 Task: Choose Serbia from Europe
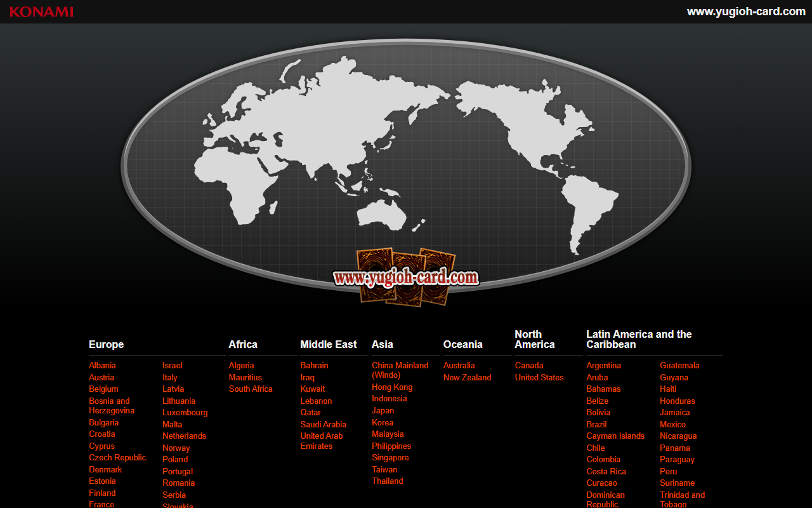point(174,495)
